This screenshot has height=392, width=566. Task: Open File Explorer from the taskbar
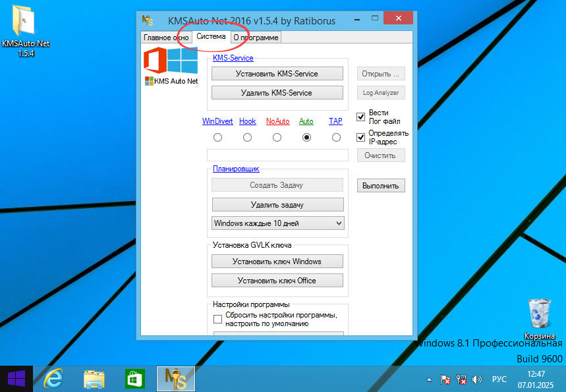click(94, 379)
